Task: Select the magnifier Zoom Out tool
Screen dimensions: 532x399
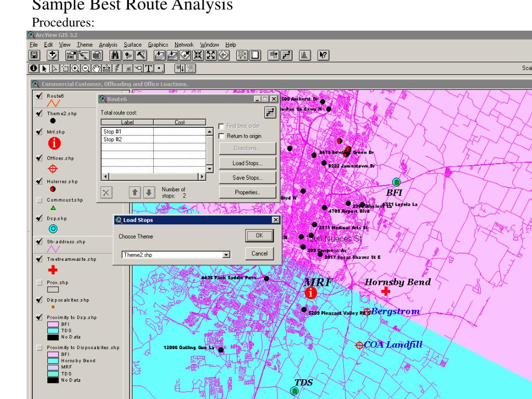Action: pyautogui.click(x=86, y=68)
